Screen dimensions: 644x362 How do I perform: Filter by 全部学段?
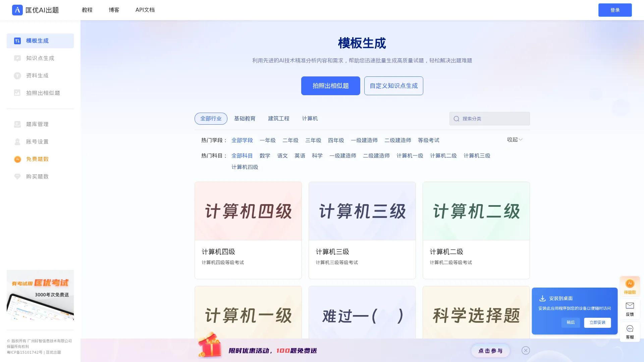pyautogui.click(x=242, y=140)
